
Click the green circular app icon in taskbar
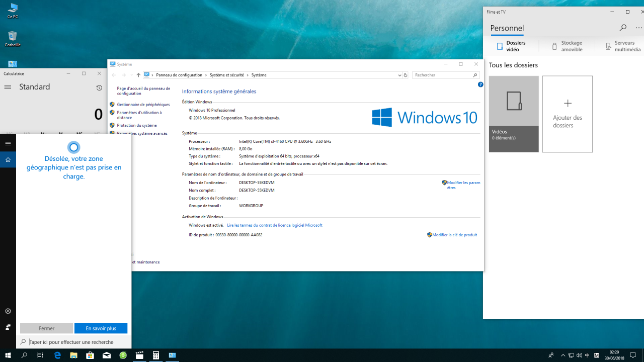pos(123,355)
